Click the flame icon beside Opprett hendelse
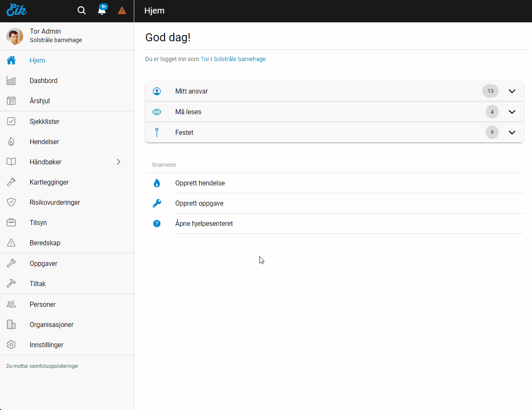 coord(157,183)
